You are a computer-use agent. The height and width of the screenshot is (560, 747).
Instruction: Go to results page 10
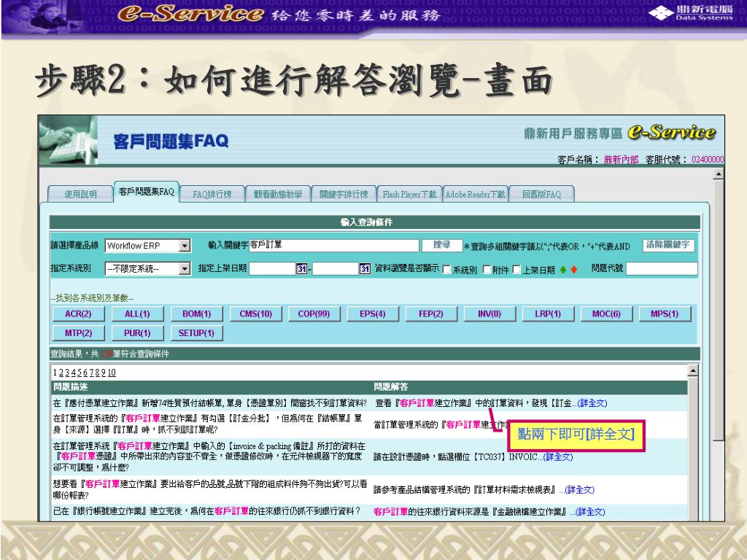(112, 373)
